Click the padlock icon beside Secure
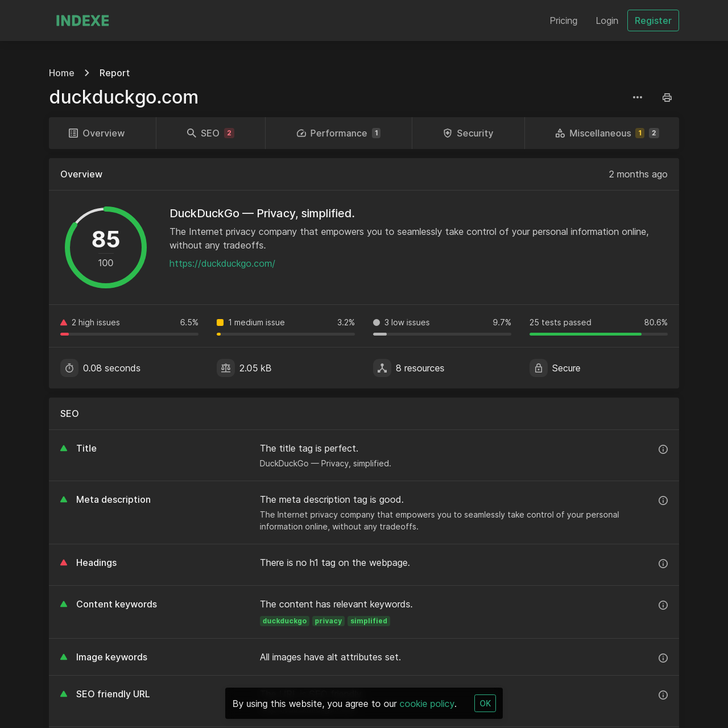 [539, 368]
